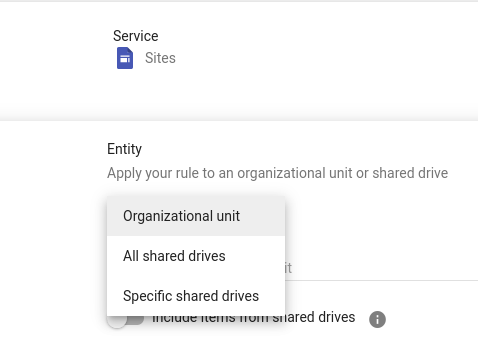478x360 pixels.
Task: Click the Apply your rule description text
Action: point(277,173)
